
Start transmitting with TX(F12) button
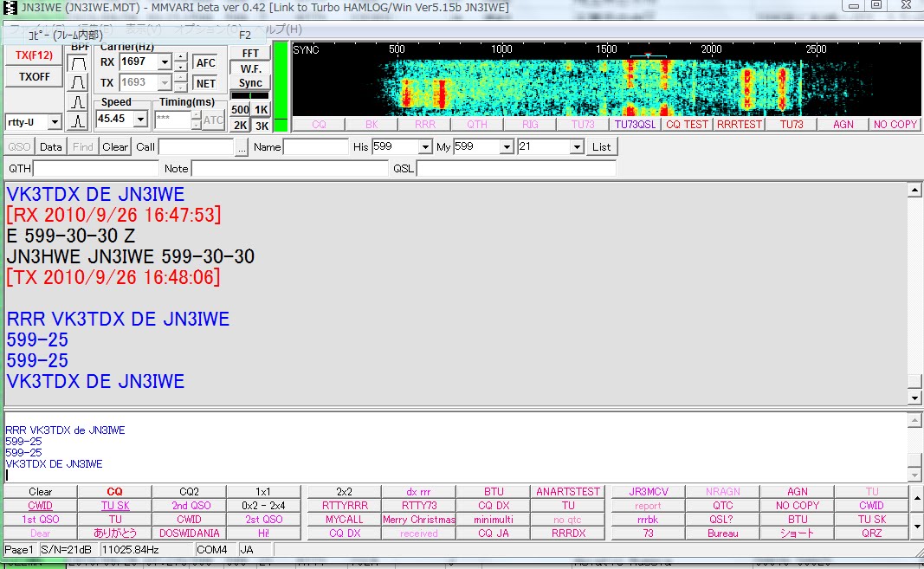[x=34, y=55]
